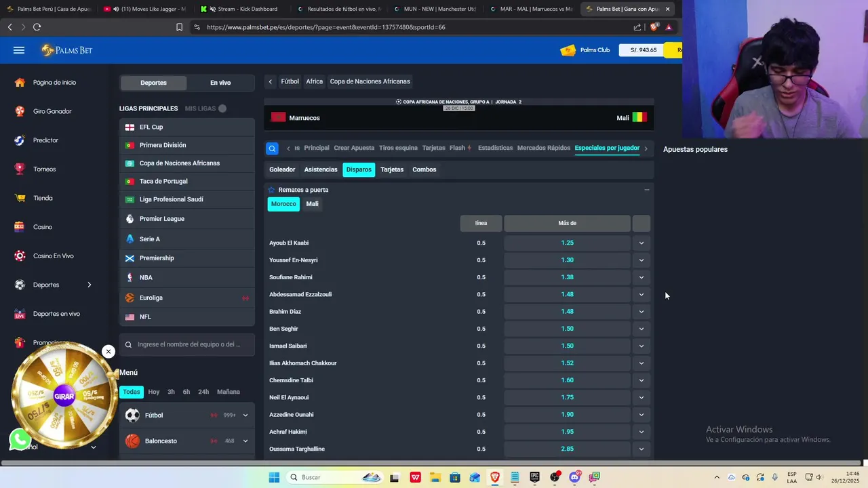Open Casino in sidebar
The height and width of the screenshot is (488, 868).
pyautogui.click(x=42, y=227)
